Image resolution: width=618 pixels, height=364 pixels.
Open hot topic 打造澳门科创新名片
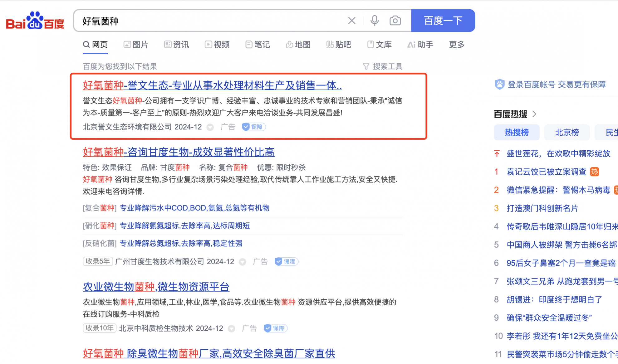tap(542, 208)
